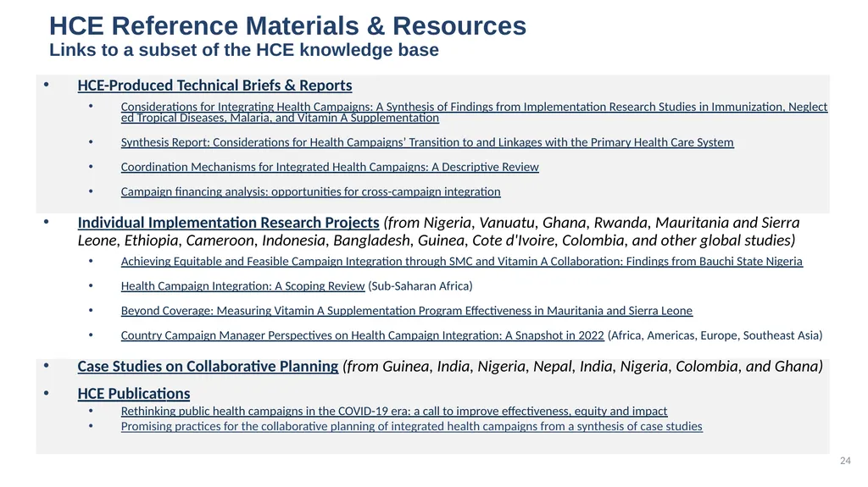Select subtitle Links to a subset of the HCE knowledge base
This screenshot has height=487, width=868.
point(244,50)
